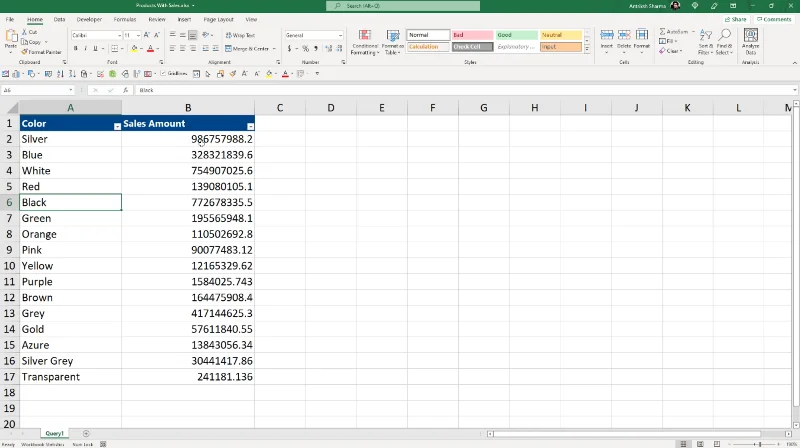This screenshot has height=448, width=800.
Task: Select cell containing Silver Grey
Action: tap(70, 361)
